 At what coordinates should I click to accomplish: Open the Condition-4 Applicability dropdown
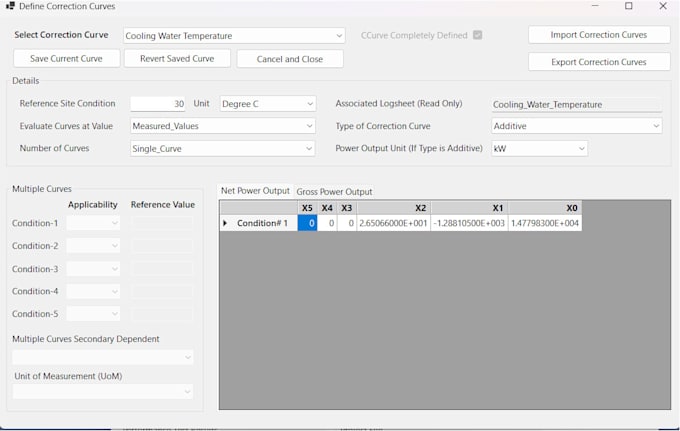coord(93,291)
